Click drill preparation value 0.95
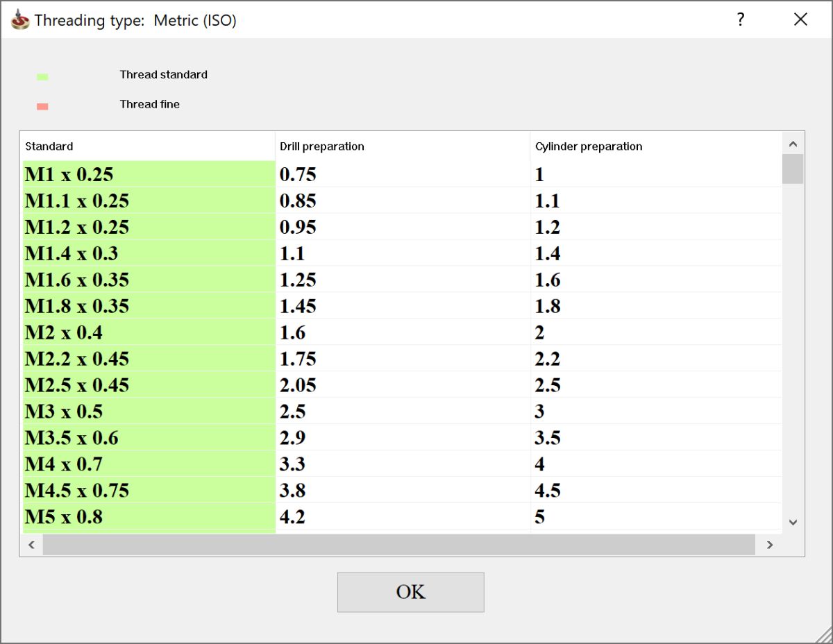833x644 pixels. point(298,228)
